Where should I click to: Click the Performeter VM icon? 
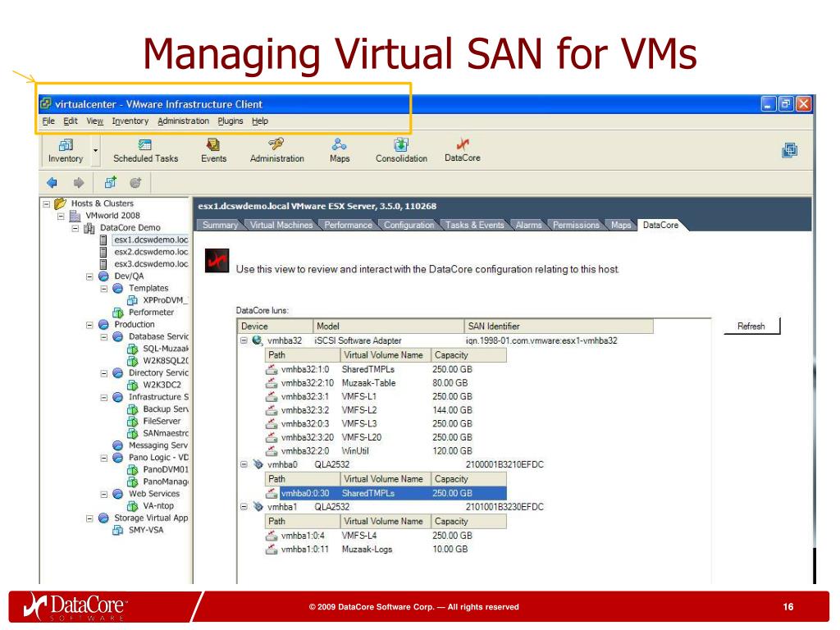(x=118, y=313)
